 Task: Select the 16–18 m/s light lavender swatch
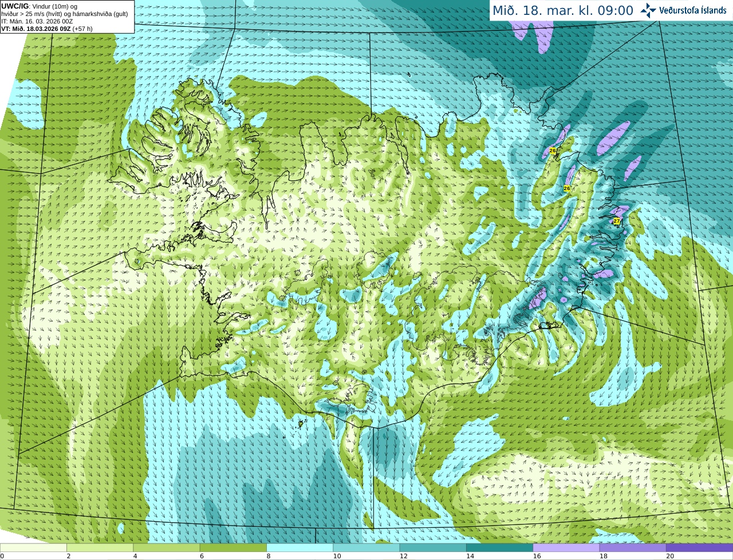click(566, 547)
